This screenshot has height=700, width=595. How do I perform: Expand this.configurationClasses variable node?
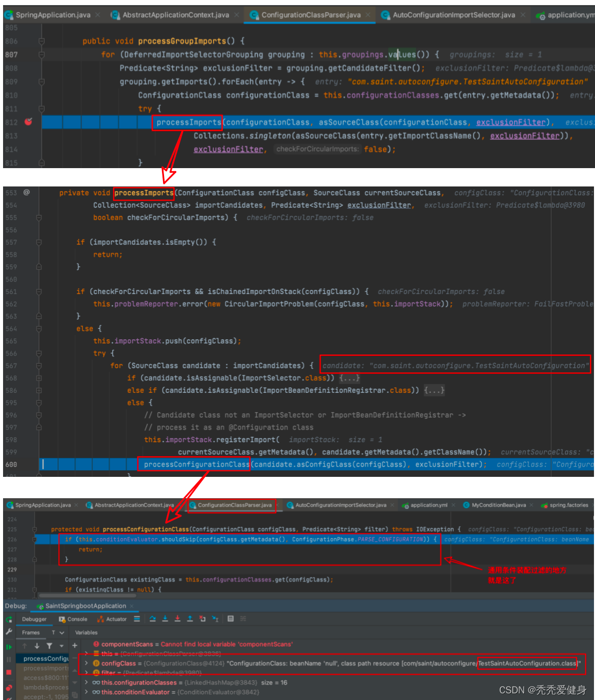click(86, 683)
